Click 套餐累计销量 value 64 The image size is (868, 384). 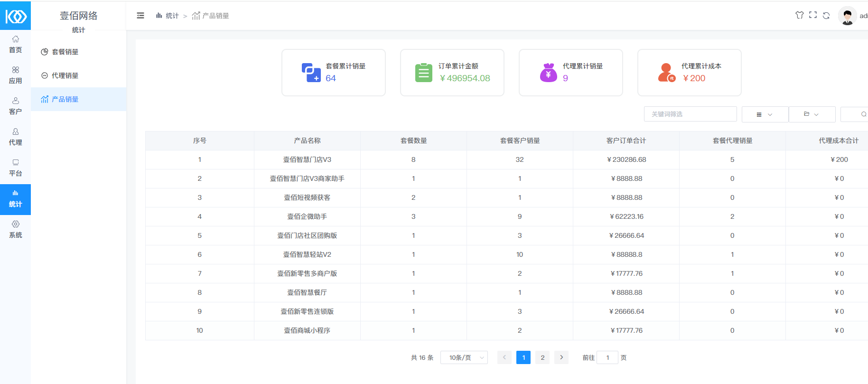[x=331, y=78]
